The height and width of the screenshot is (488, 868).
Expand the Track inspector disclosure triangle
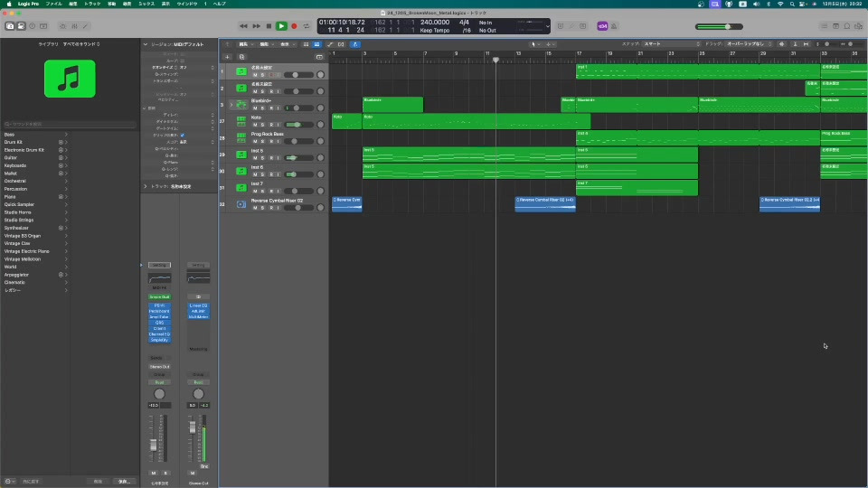click(146, 186)
